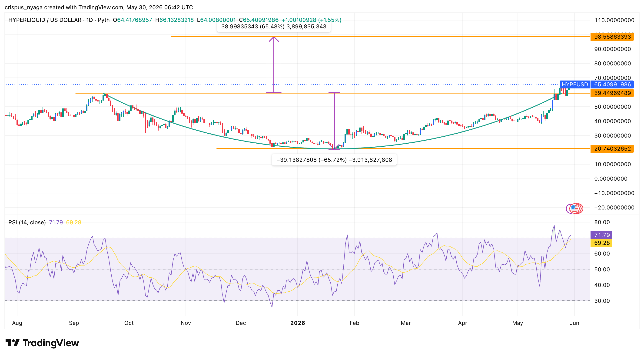Click the RSI axis 50.00 label
The height and width of the screenshot is (357, 644).
click(602, 269)
